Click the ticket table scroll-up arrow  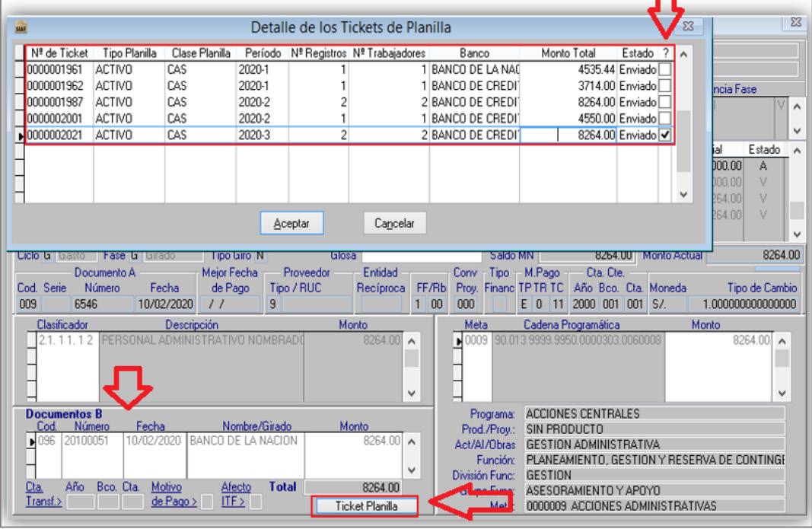tap(683, 54)
